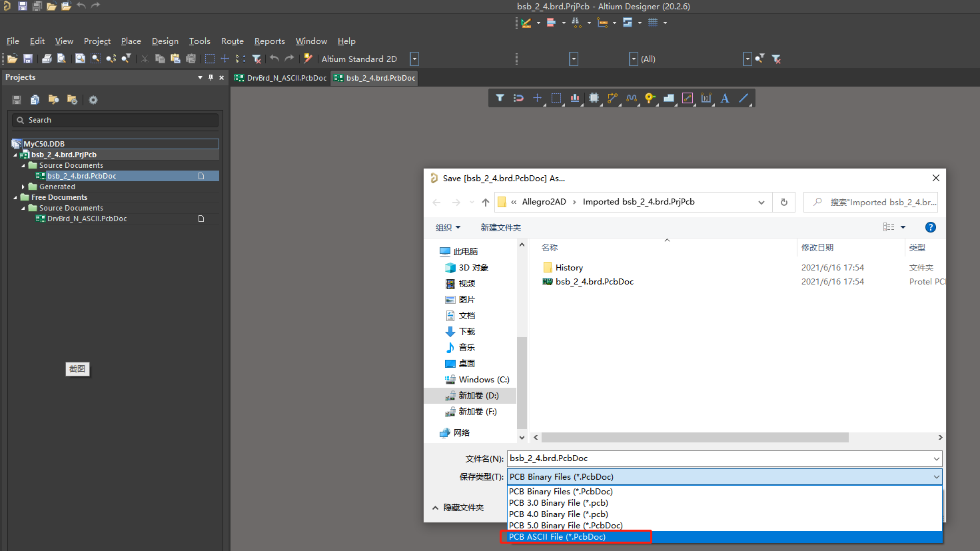Select PCB 4.0 Binary File (*.pcb) option
Screen dimensions: 980x551
click(725, 514)
